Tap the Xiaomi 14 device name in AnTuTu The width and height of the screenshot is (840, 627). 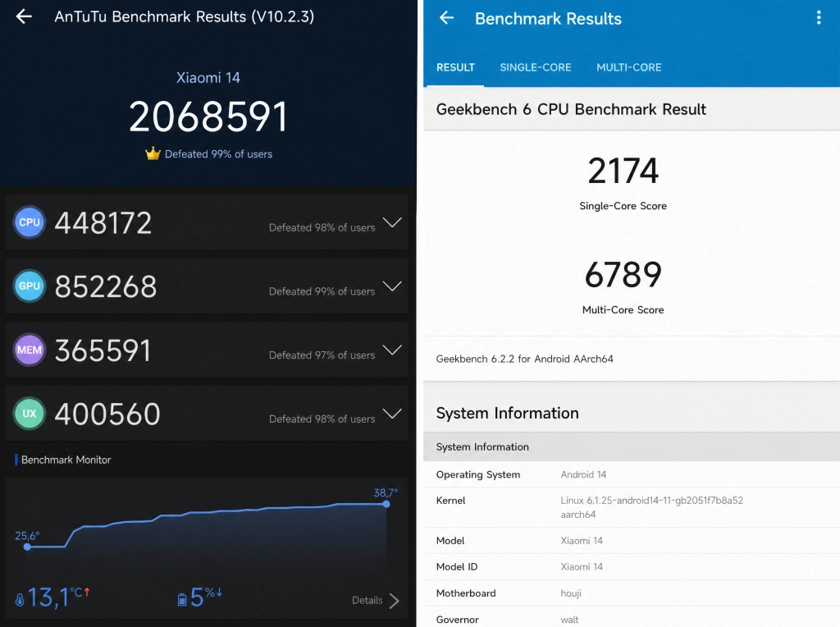[x=208, y=78]
